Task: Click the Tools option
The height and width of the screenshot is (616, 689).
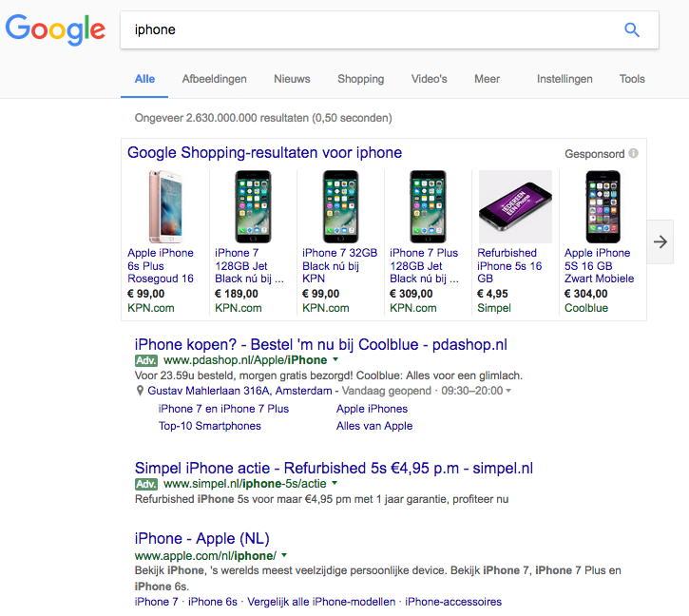Action: tap(632, 79)
